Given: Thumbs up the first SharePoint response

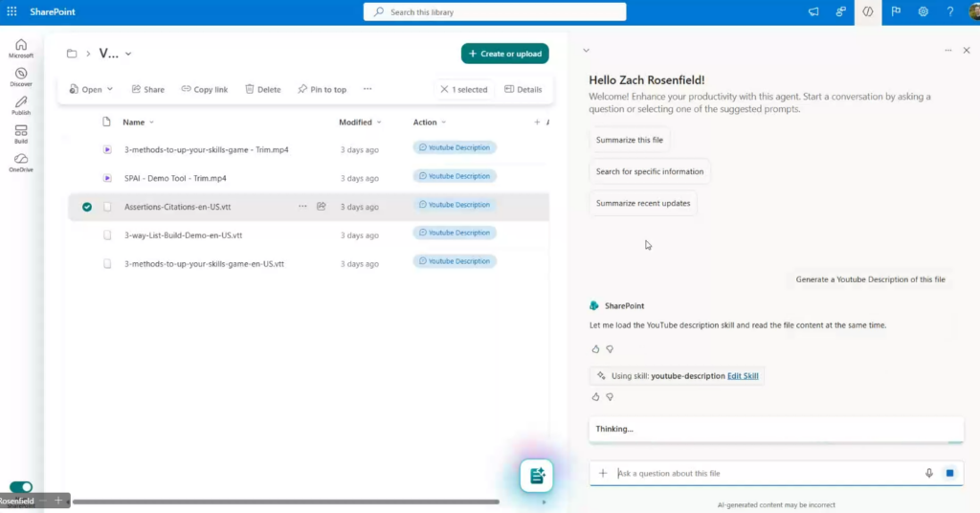Looking at the screenshot, I should [x=595, y=349].
